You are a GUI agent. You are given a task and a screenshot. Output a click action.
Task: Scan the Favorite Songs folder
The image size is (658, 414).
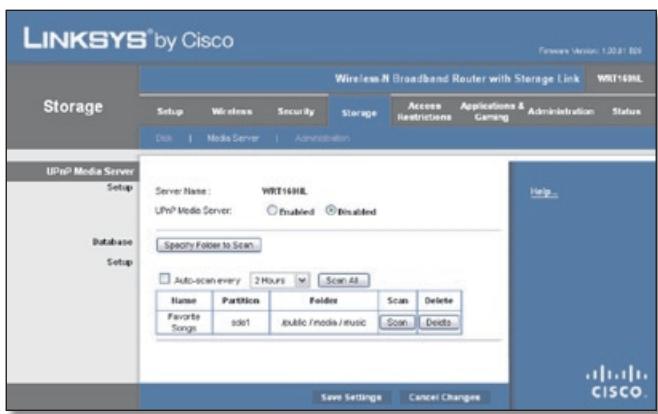point(397,322)
